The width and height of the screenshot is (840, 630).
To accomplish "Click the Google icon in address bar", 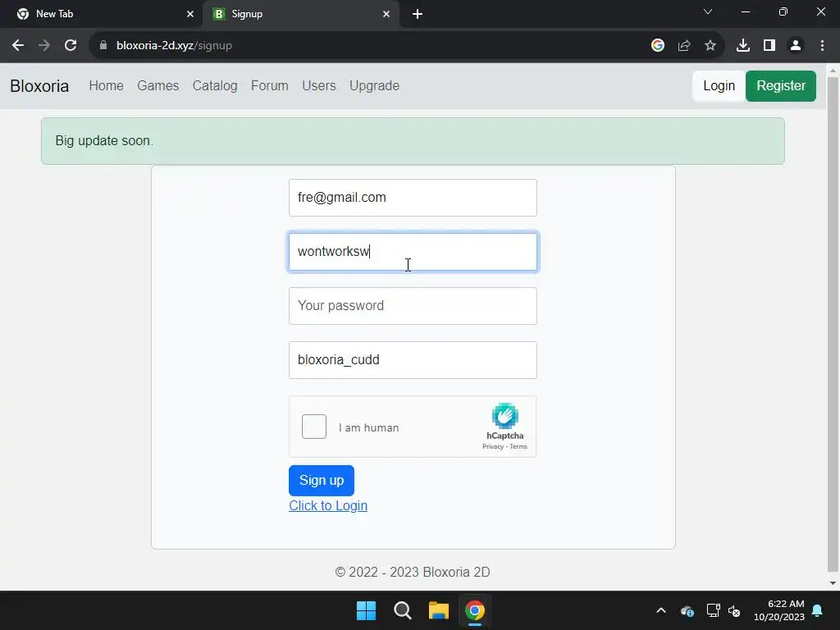I will 658,46.
